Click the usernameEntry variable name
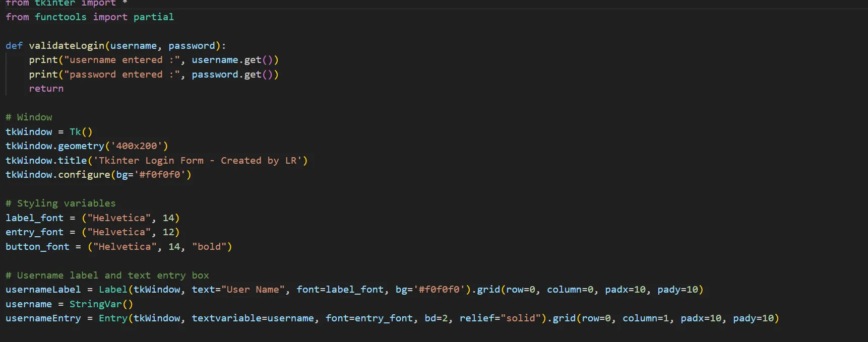The height and width of the screenshot is (342, 868). (x=43, y=318)
